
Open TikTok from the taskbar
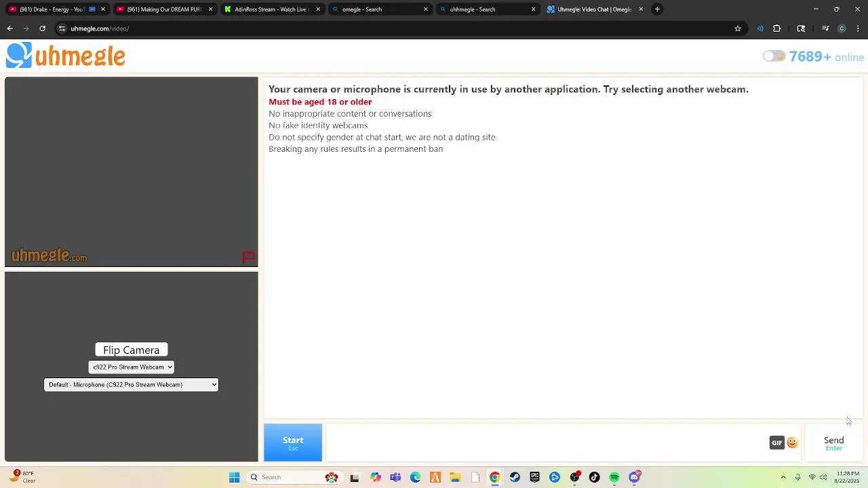coord(595,477)
